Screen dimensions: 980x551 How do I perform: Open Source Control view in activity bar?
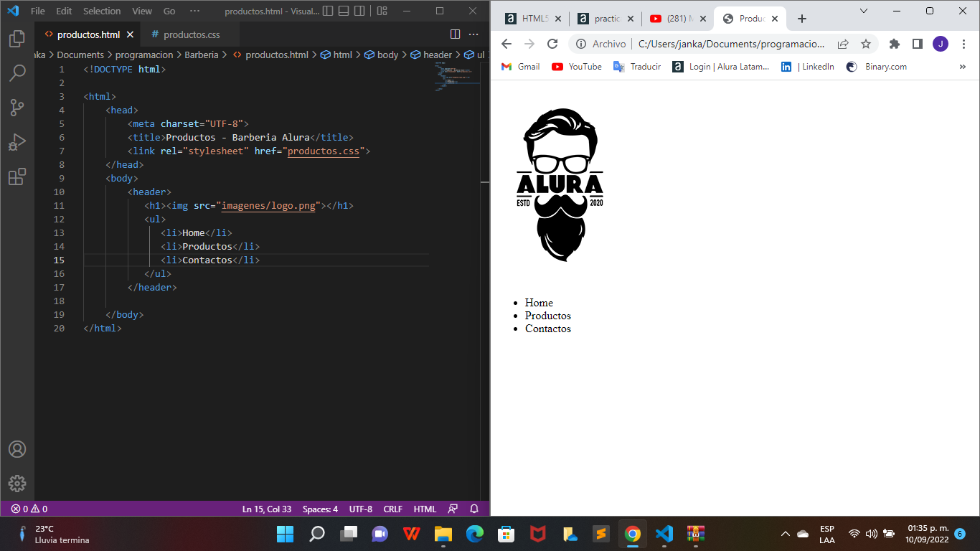pos(17,108)
